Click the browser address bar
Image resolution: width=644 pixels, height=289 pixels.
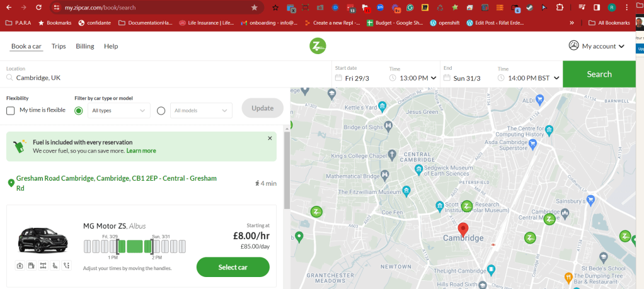pyautogui.click(x=156, y=8)
